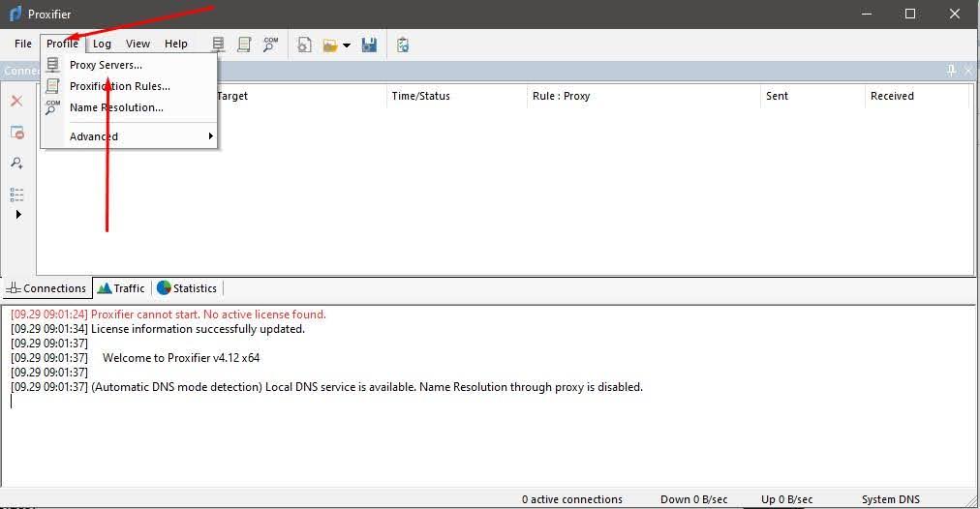Sort by the Time/Status column header

[457, 96]
